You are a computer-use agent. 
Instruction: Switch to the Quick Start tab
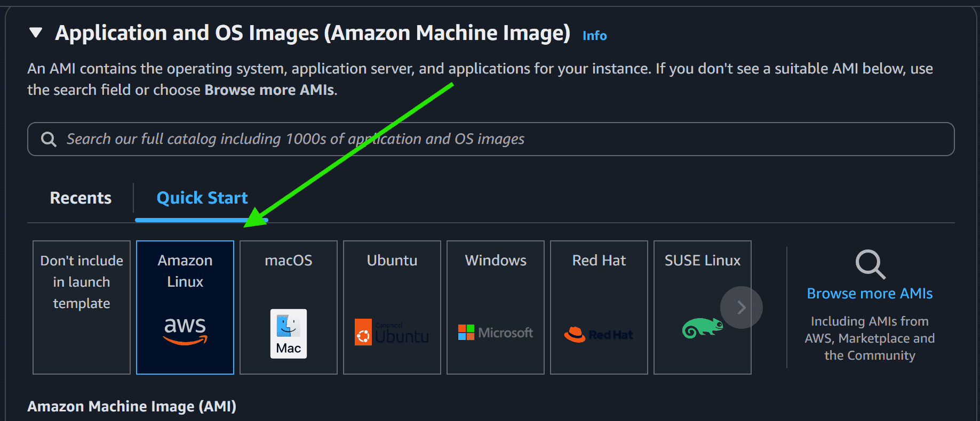pyautogui.click(x=202, y=198)
